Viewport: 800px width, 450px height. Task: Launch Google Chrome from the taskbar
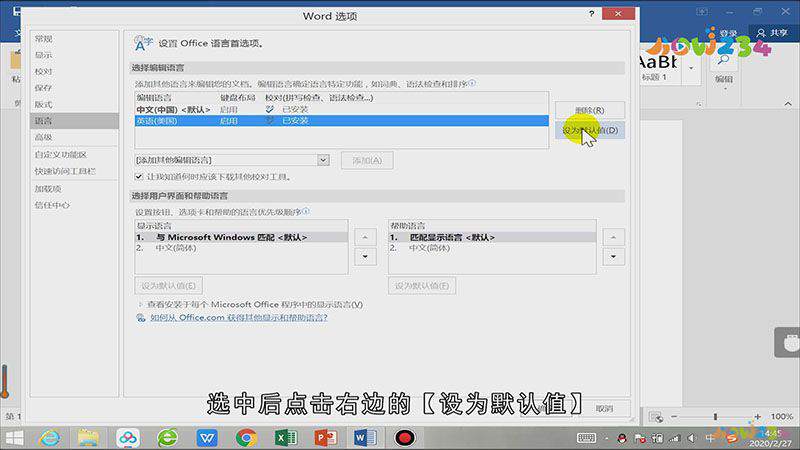(x=246, y=438)
